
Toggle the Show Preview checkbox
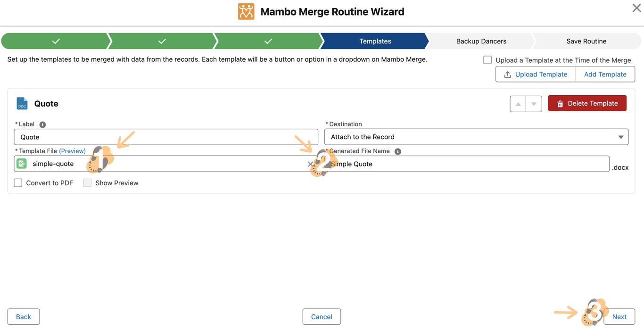pos(87,183)
